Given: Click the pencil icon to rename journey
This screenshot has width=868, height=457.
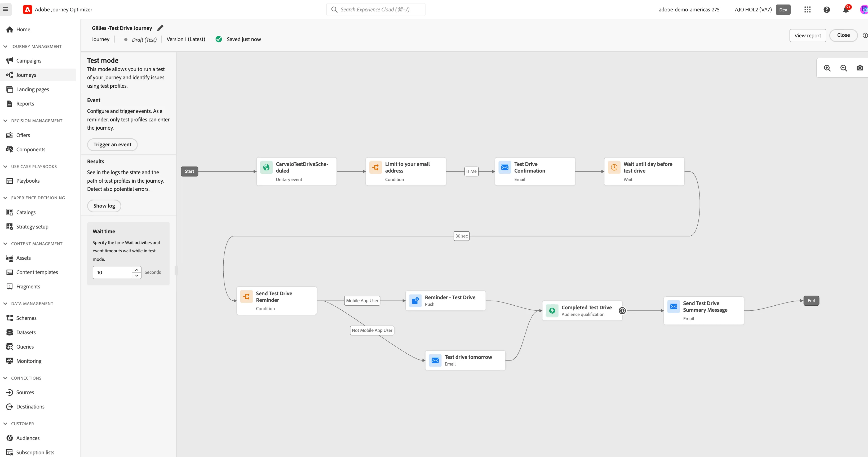Looking at the screenshot, I should (x=160, y=28).
